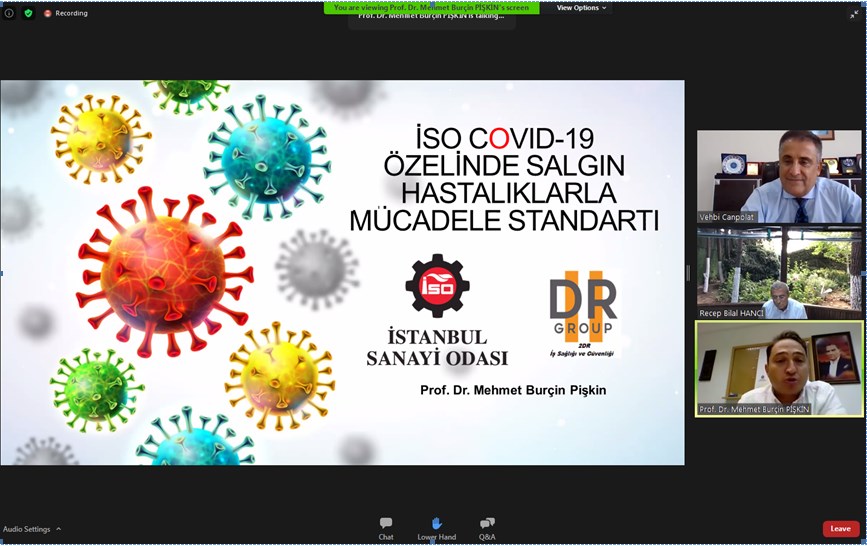
Task: Open the View Options dropdown
Action: click(581, 8)
